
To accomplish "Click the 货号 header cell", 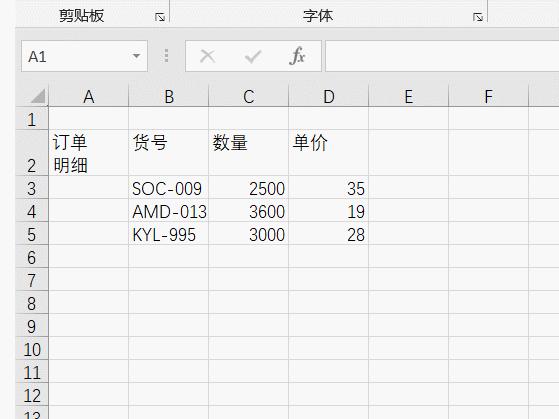I will (x=169, y=153).
